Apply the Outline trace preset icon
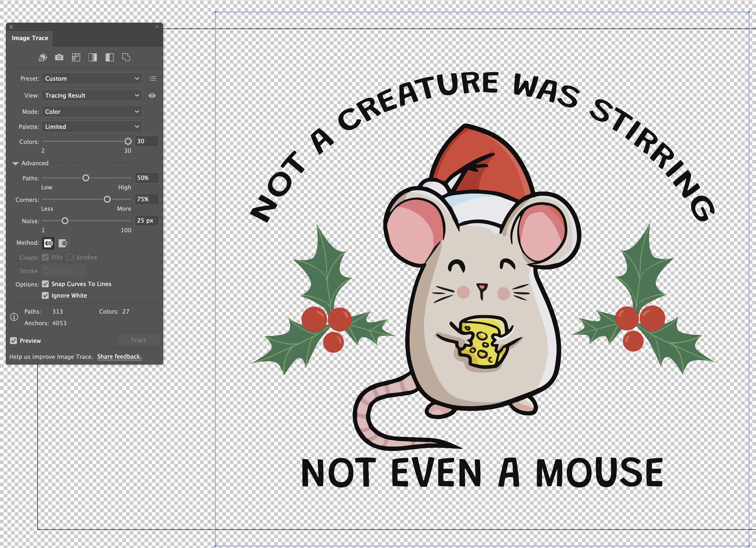The width and height of the screenshot is (756, 548). (x=127, y=57)
